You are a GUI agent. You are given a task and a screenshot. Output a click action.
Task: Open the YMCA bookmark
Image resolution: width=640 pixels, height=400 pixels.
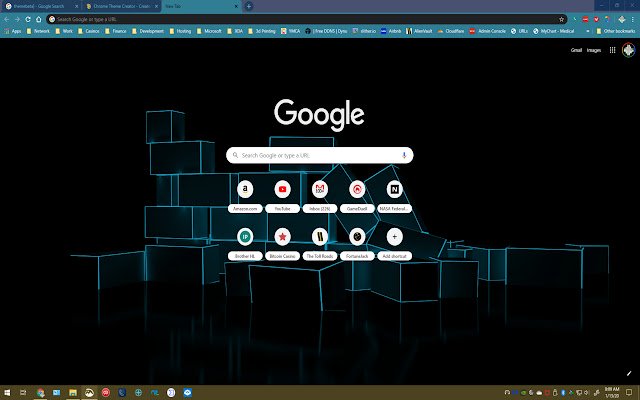pyautogui.click(x=290, y=31)
